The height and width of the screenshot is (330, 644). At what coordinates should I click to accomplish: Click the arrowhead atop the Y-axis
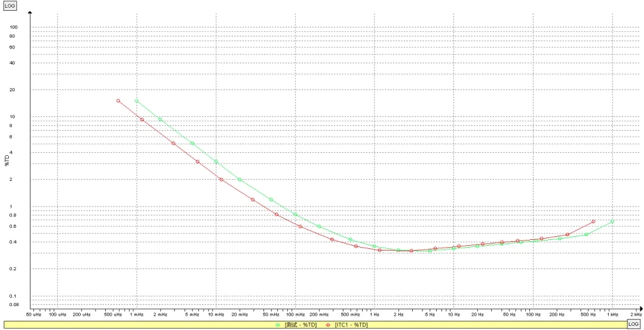click(31, 12)
